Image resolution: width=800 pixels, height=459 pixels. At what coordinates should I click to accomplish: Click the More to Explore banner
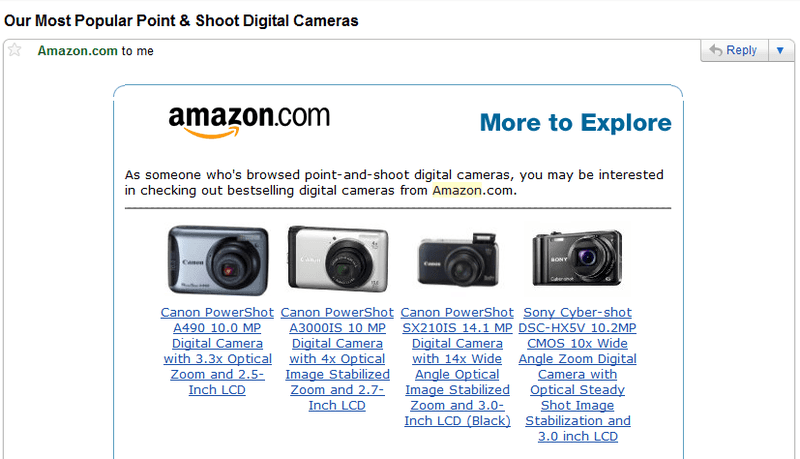(x=576, y=122)
